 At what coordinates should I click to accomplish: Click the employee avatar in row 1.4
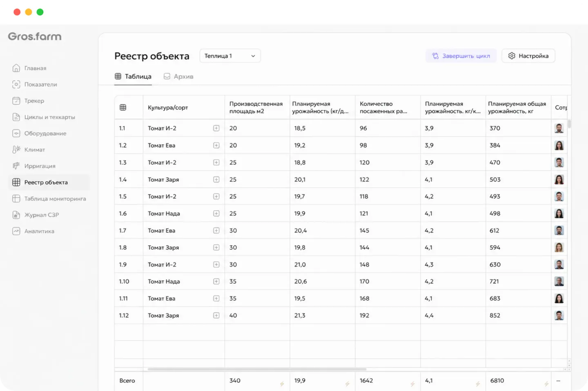[559, 180]
